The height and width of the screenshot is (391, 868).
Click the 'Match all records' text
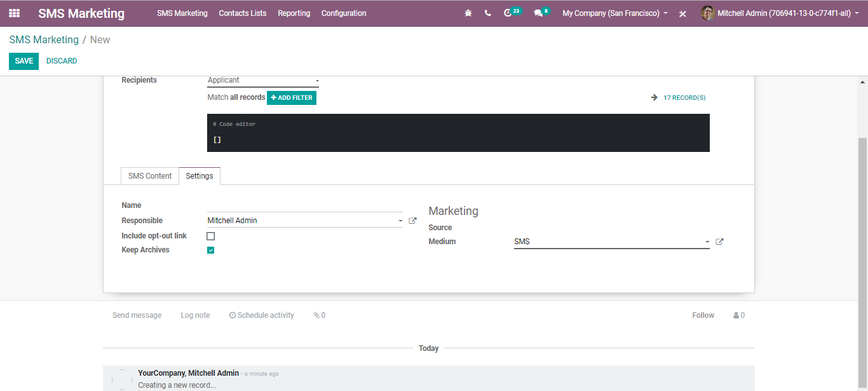coord(236,97)
